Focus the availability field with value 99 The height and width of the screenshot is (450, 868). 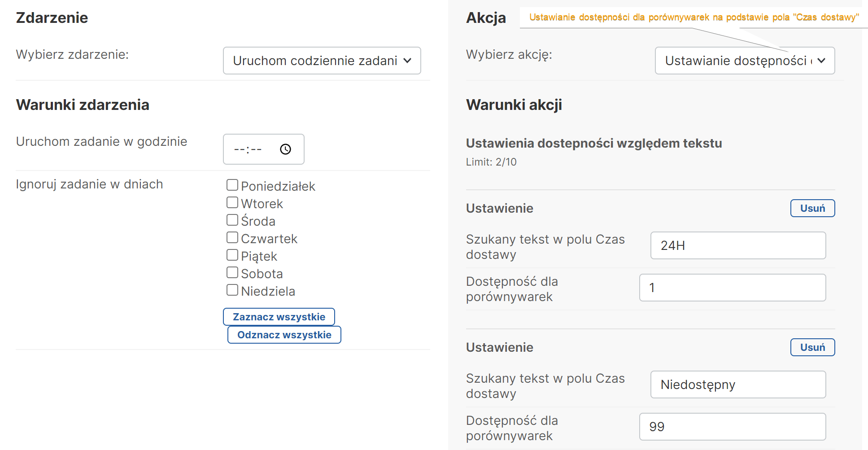(732, 427)
